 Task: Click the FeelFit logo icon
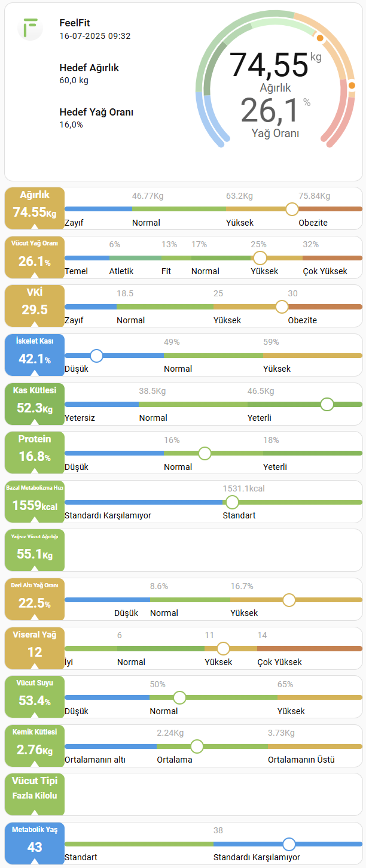pos(30,28)
